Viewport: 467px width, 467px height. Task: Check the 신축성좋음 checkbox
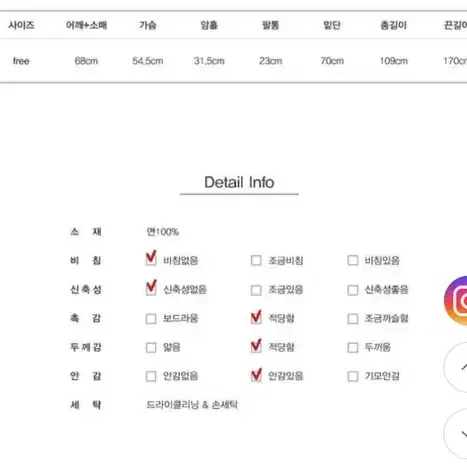click(353, 290)
